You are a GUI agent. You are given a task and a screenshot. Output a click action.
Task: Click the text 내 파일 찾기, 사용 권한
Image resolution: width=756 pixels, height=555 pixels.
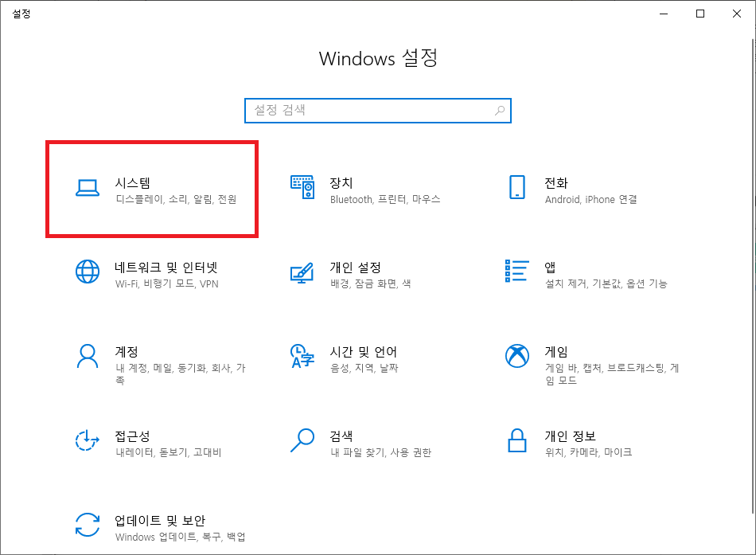381,452
